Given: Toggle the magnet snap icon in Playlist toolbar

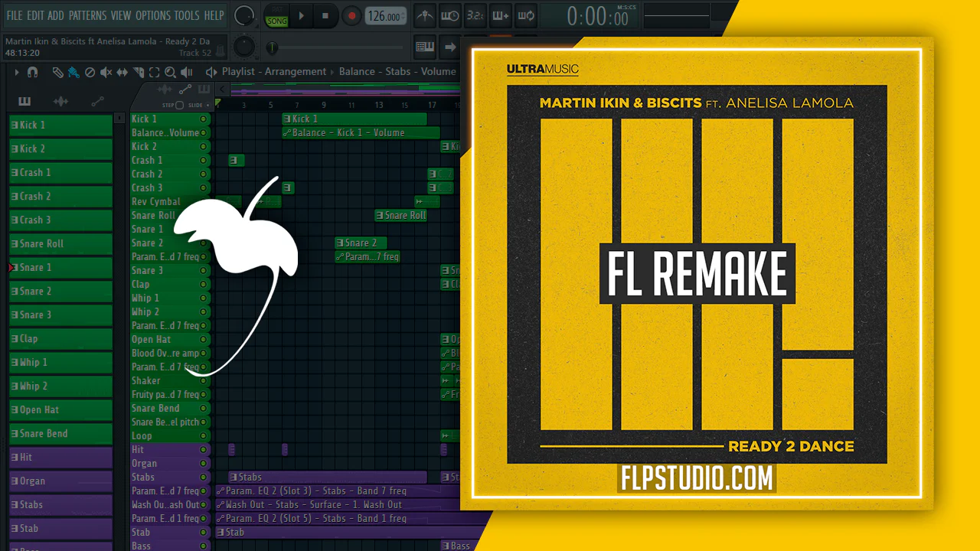Looking at the screenshot, I should point(33,72).
